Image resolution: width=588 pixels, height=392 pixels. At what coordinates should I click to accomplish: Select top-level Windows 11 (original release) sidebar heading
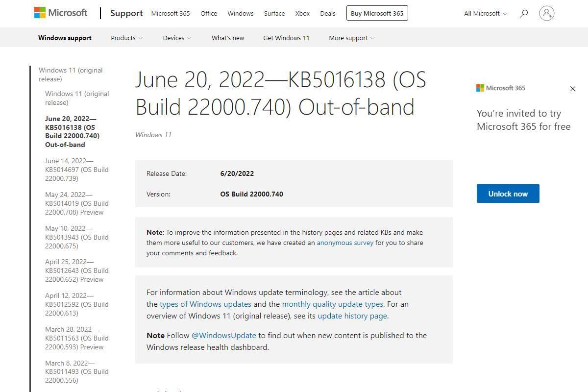pos(71,74)
